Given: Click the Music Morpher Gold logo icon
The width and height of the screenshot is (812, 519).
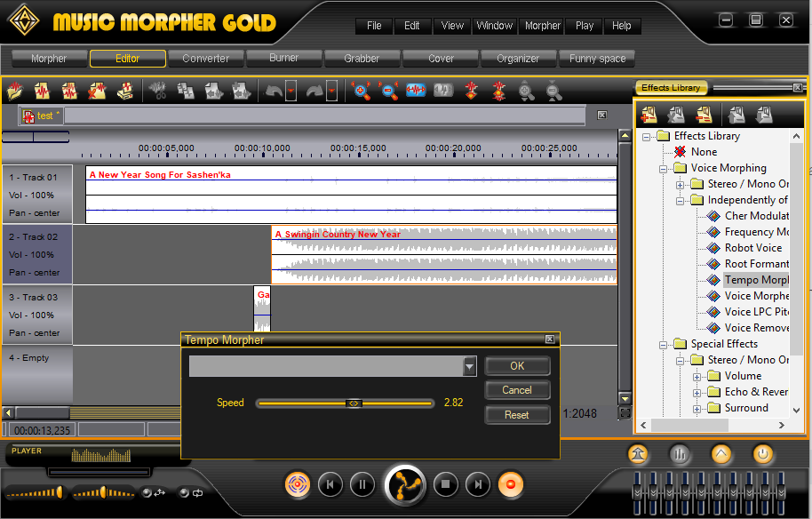Looking at the screenshot, I should tap(24, 20).
